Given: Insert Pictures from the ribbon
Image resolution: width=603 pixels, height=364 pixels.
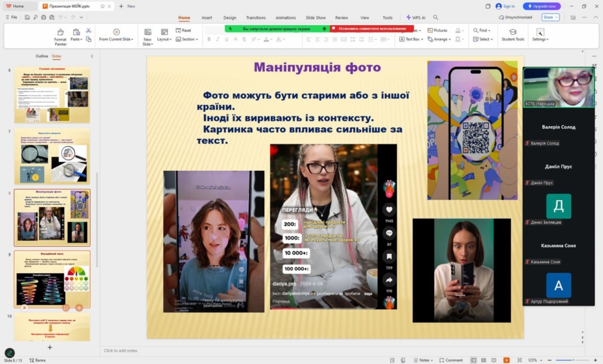Looking at the screenshot, I should [x=438, y=30].
